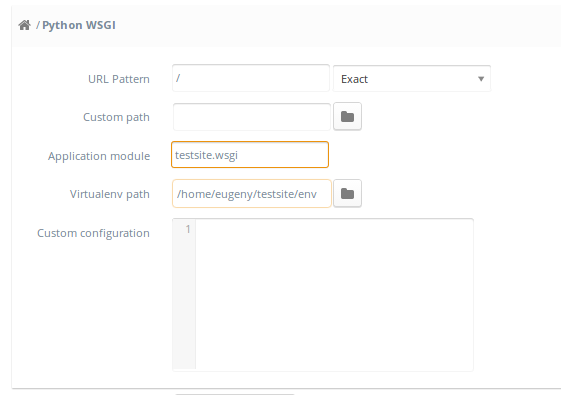
Task: Place the cursor in the Custom configuration editor
Action: point(335,294)
